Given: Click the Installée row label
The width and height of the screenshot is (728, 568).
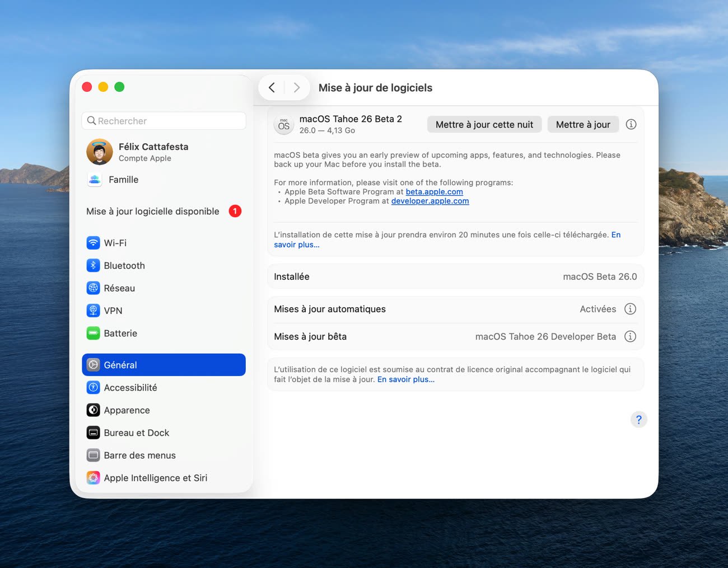Looking at the screenshot, I should 292,276.
